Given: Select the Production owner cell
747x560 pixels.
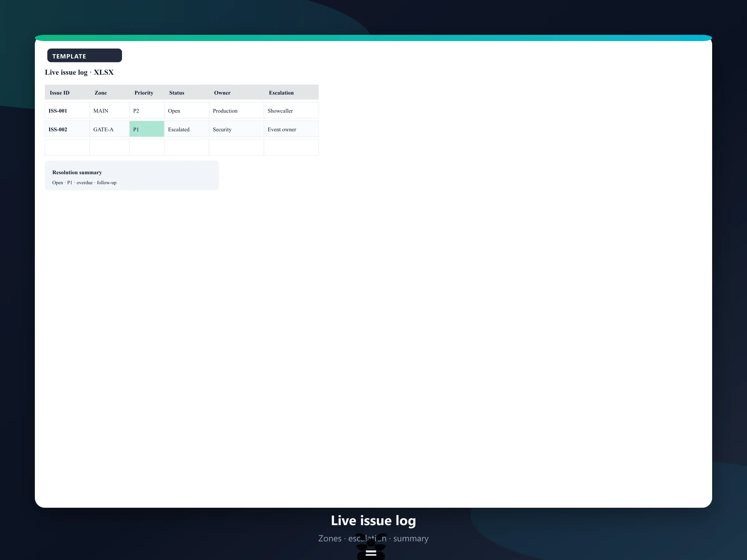Looking at the screenshot, I should (236, 110).
